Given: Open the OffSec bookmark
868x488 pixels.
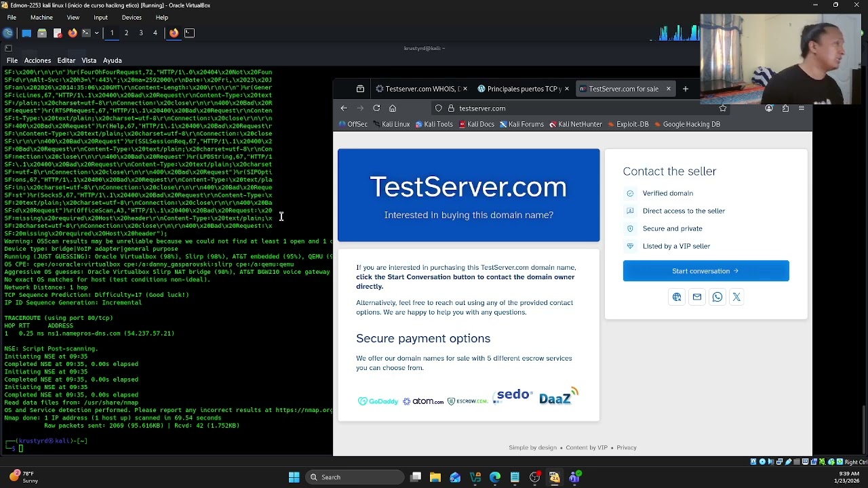Looking at the screenshot, I should click(x=353, y=124).
